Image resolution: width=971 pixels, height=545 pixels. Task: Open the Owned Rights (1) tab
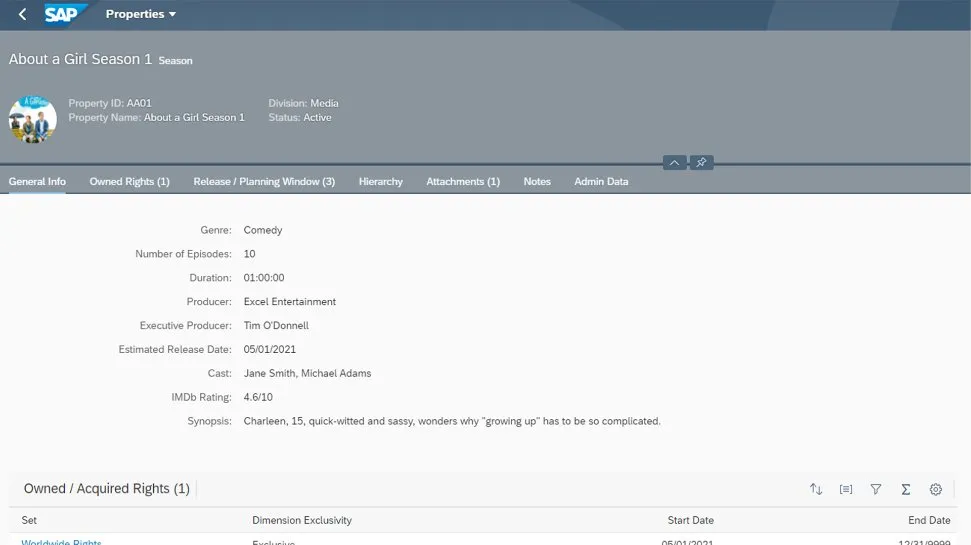pos(129,182)
